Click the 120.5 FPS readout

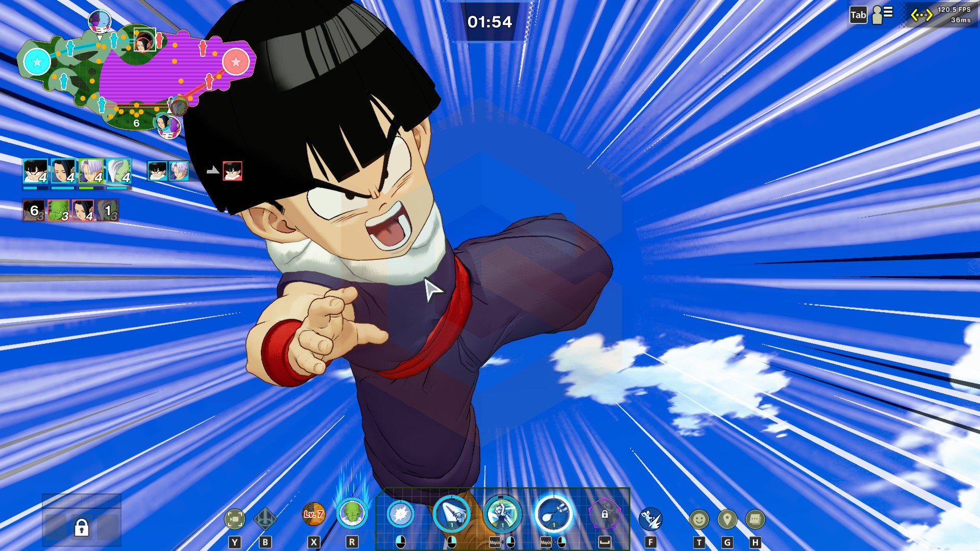coord(954,10)
